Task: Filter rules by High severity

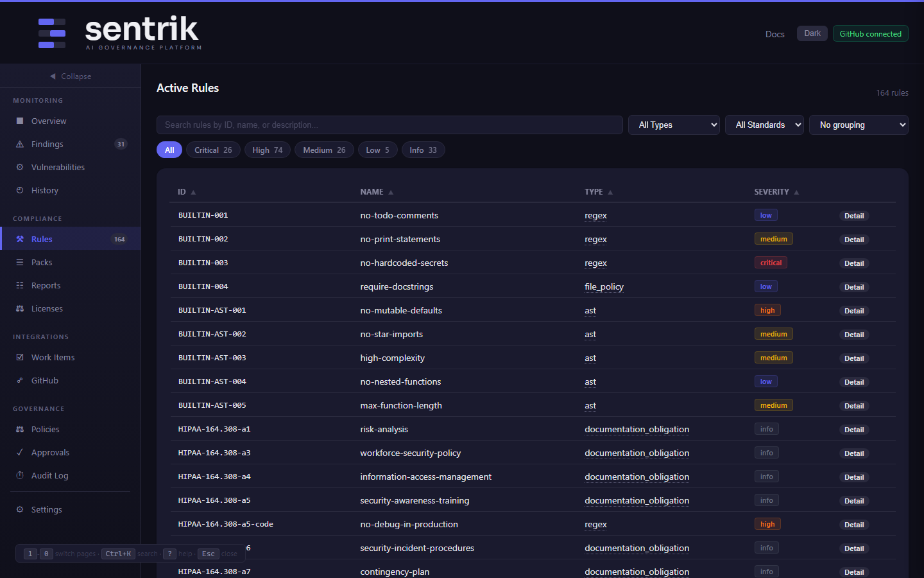Action: (268, 150)
